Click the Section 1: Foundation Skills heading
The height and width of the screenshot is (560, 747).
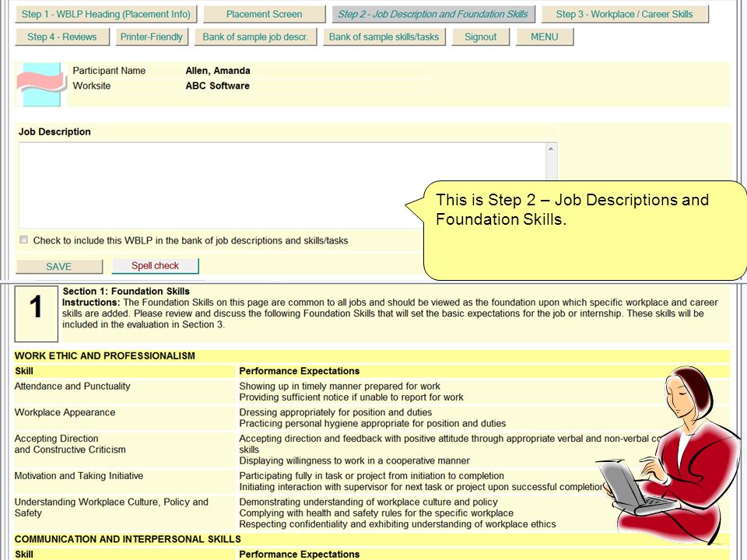click(126, 291)
